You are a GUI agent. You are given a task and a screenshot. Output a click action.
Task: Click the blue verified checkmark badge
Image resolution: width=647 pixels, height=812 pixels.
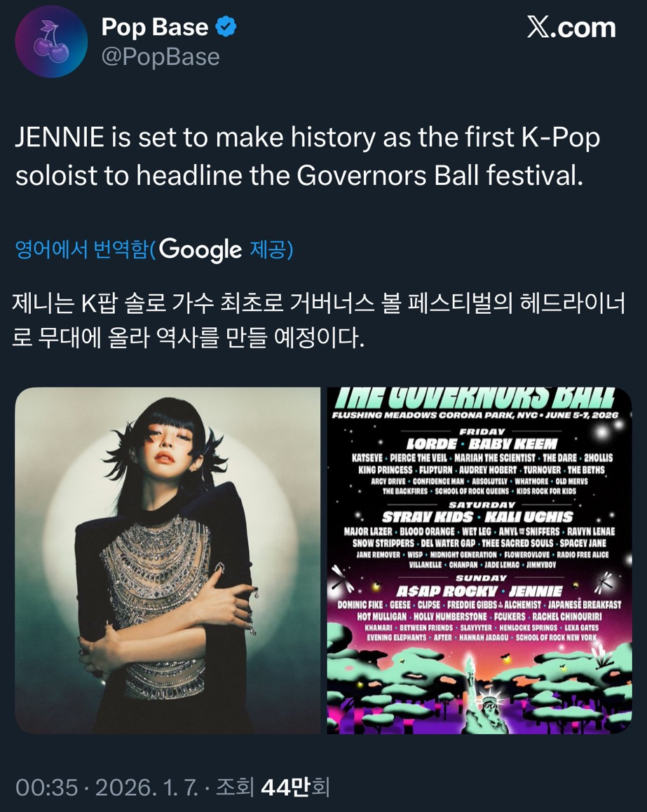pyautogui.click(x=225, y=27)
